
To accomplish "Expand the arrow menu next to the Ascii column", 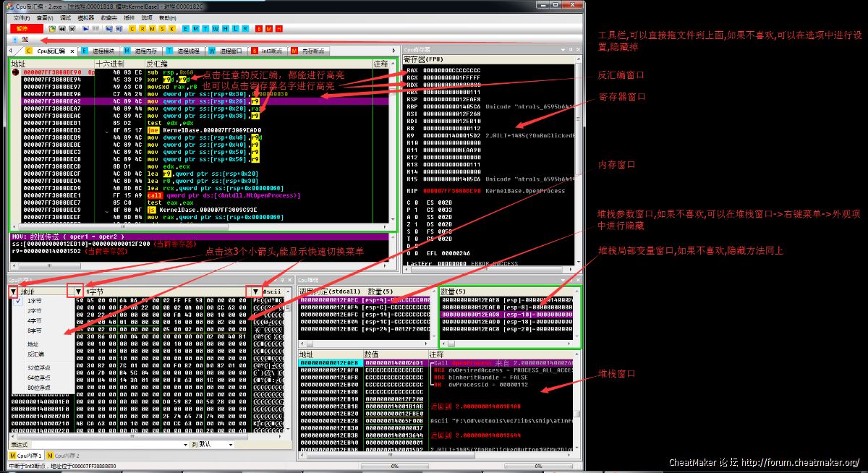I will 255,291.
